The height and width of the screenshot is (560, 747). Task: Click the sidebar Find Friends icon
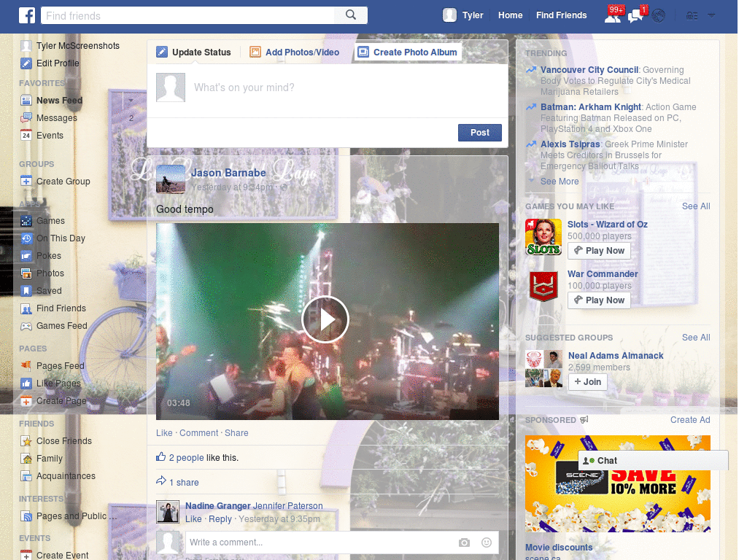(x=26, y=308)
